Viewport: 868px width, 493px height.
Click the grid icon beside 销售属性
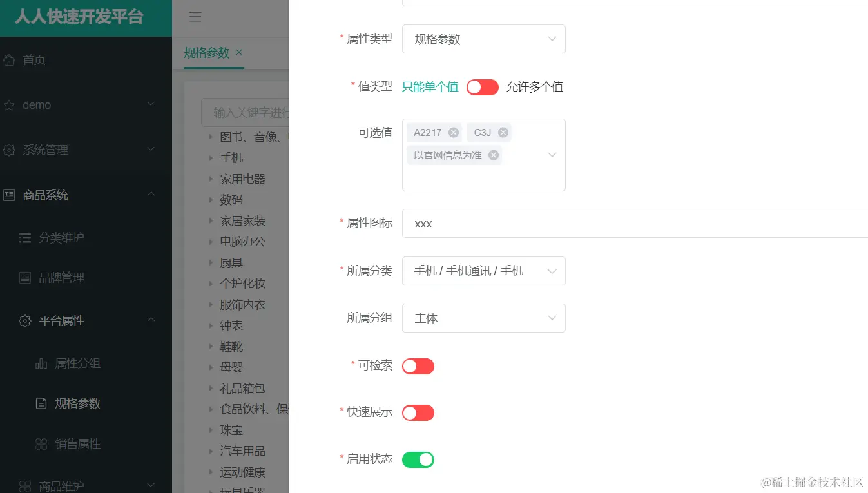pyautogui.click(x=41, y=444)
